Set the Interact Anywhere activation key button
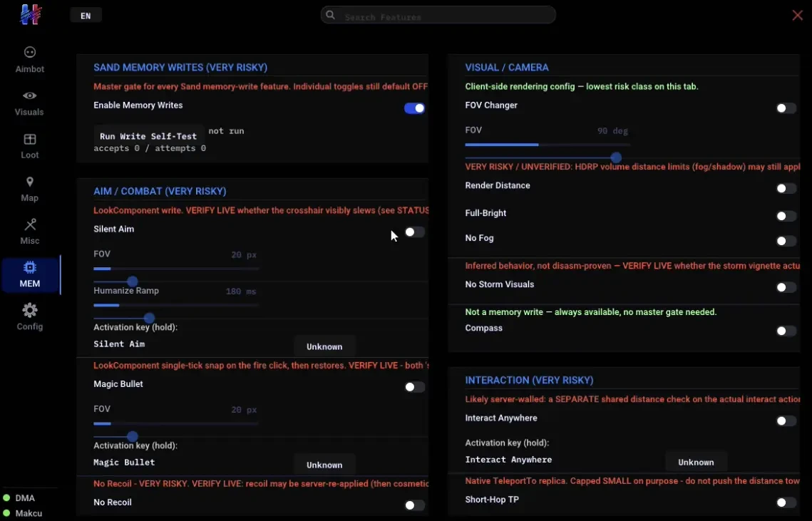 coord(696,462)
